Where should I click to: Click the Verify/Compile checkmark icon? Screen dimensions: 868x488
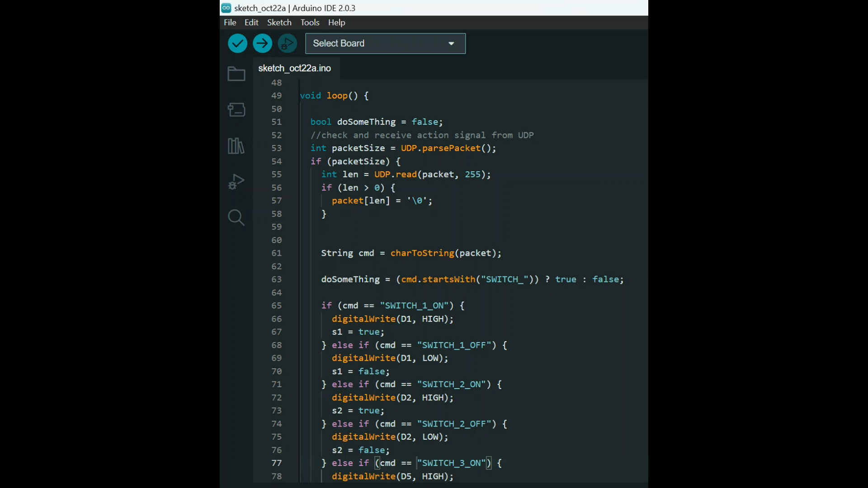237,43
